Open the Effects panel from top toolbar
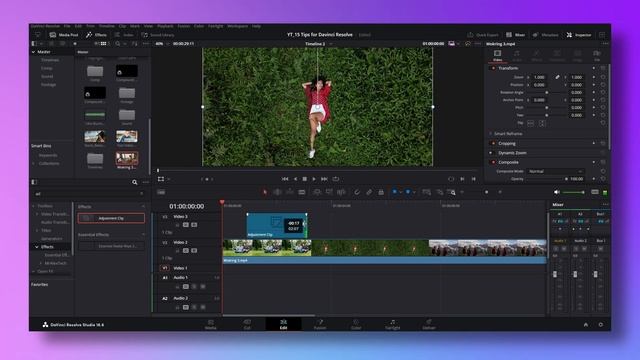The height and width of the screenshot is (360, 640). 96,35
